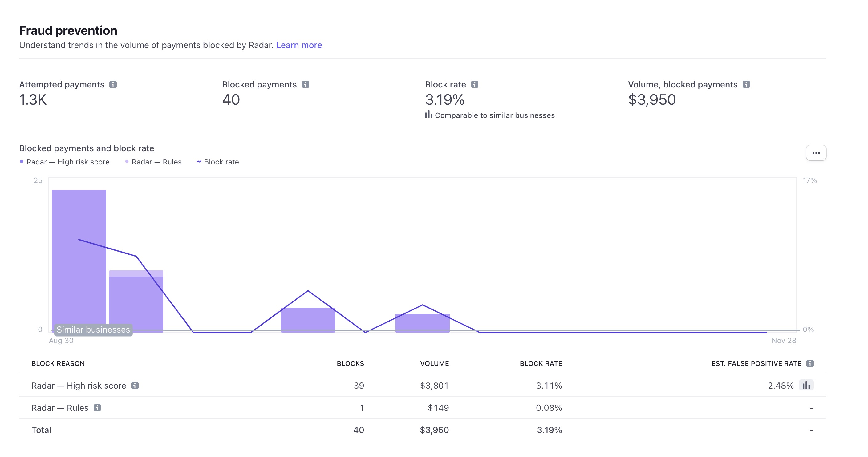Click the three-dot menu on the chart
The height and width of the screenshot is (457, 868).
(x=816, y=153)
